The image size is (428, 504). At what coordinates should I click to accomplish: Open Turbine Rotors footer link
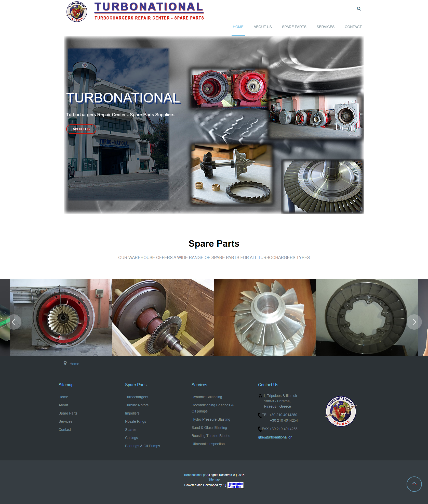(x=137, y=405)
